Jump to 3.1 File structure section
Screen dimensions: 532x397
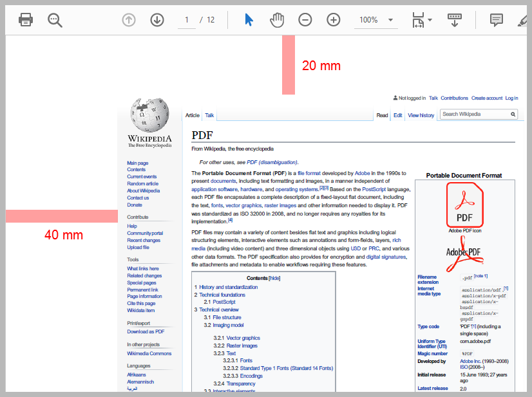(223, 317)
